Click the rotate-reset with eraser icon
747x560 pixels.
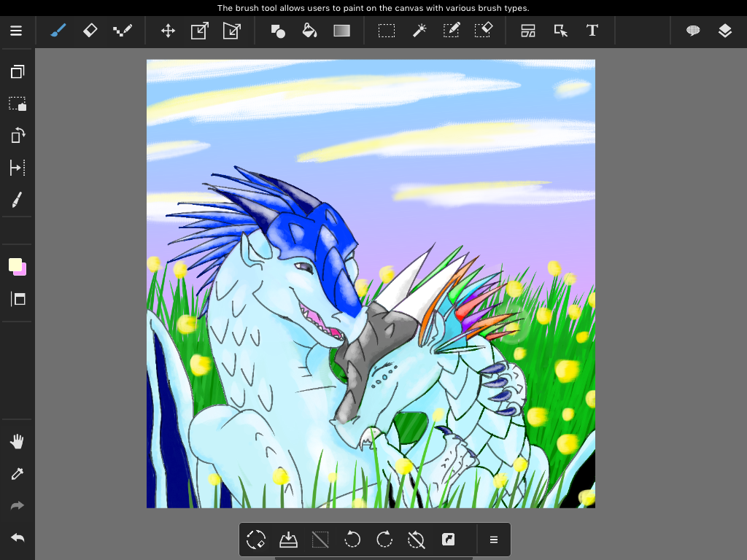tap(256, 540)
